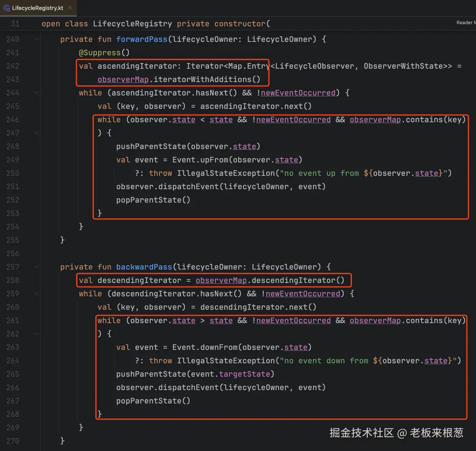
Task: Follow newEventOccurred reference on line 261
Action: (293, 320)
